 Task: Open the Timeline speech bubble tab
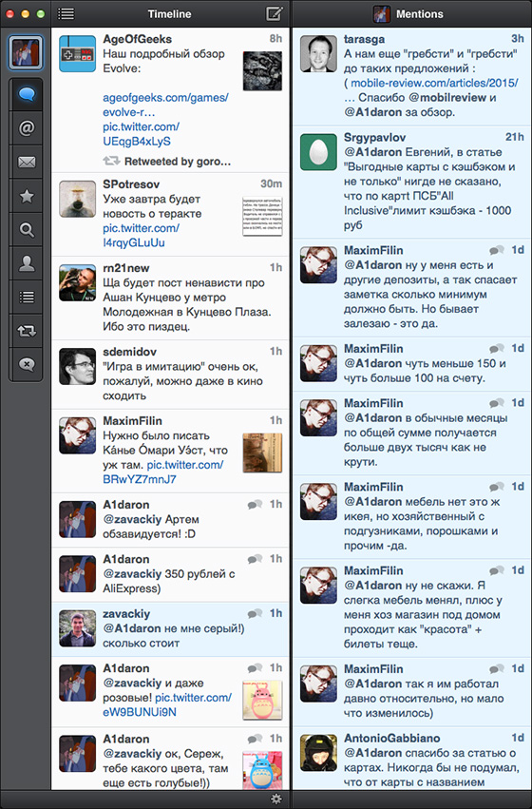pyautogui.click(x=27, y=94)
